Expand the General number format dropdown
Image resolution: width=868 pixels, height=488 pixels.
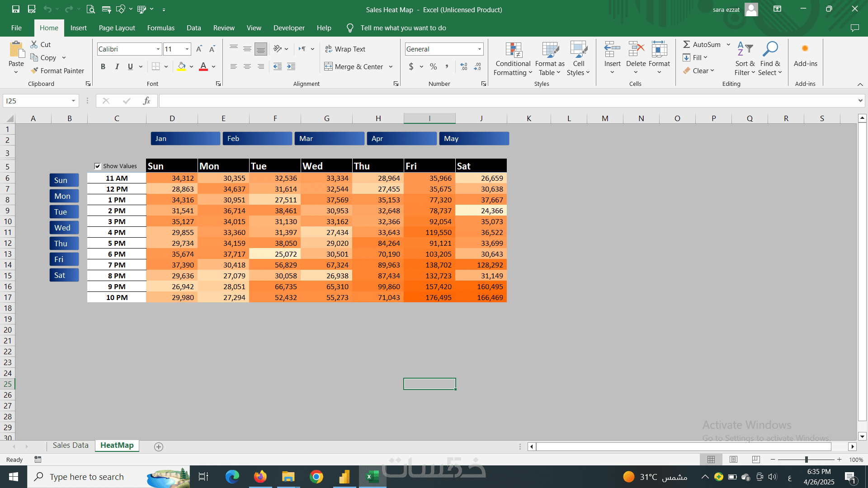click(479, 49)
